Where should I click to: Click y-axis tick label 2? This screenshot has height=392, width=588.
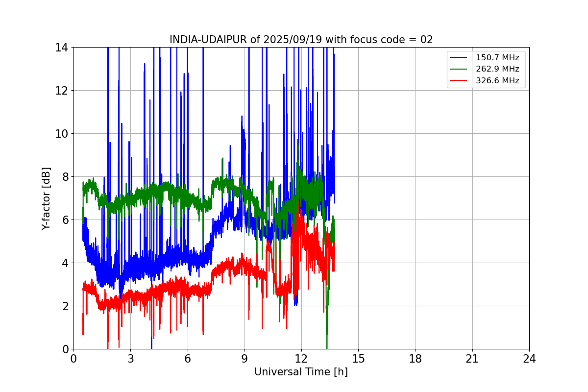pyautogui.click(x=65, y=306)
